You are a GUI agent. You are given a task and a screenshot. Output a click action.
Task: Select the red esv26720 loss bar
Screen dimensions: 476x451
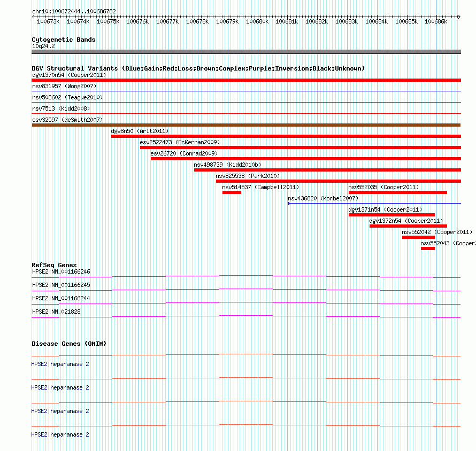point(306,159)
